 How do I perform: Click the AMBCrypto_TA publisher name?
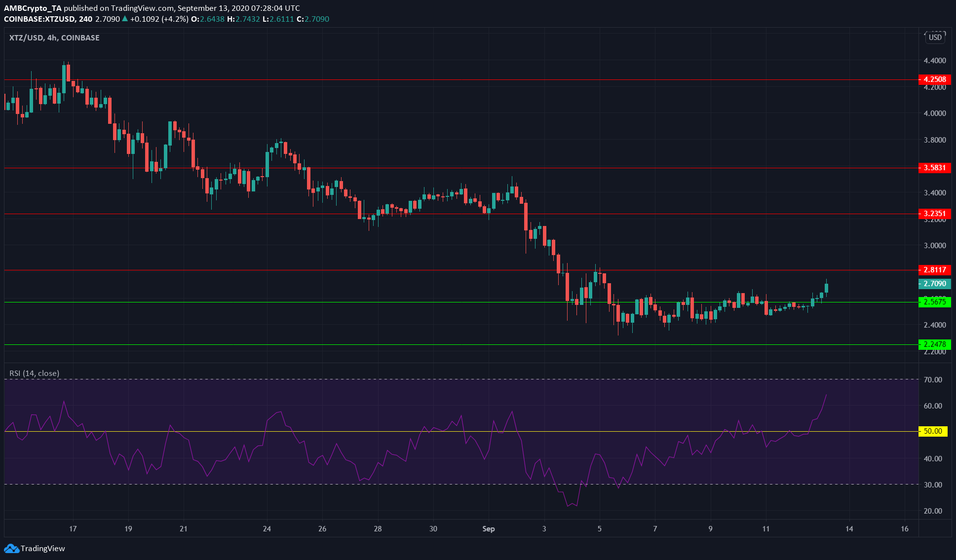33,8
